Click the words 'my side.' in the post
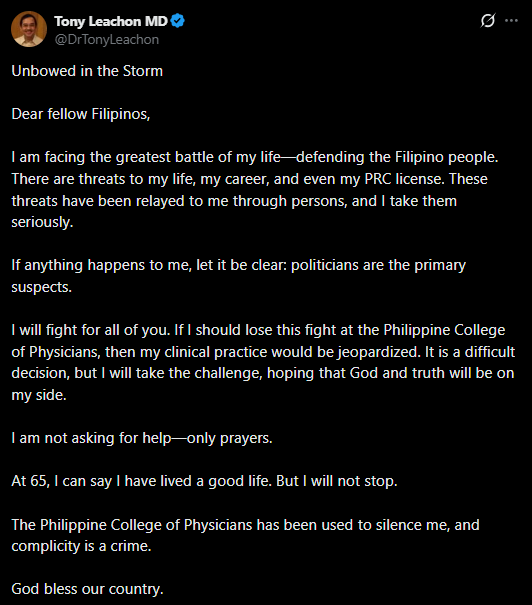The height and width of the screenshot is (605, 532). click(x=39, y=395)
